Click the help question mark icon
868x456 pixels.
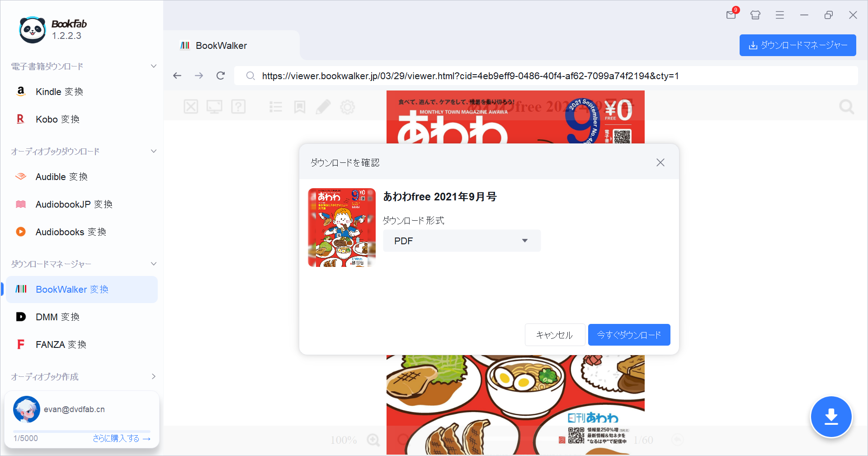click(x=238, y=107)
